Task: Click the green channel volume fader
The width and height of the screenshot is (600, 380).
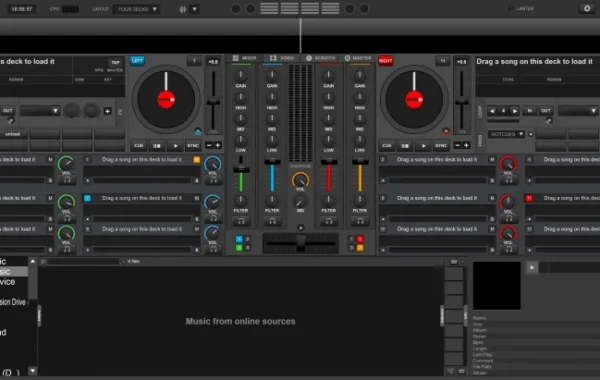Action: pos(241,170)
